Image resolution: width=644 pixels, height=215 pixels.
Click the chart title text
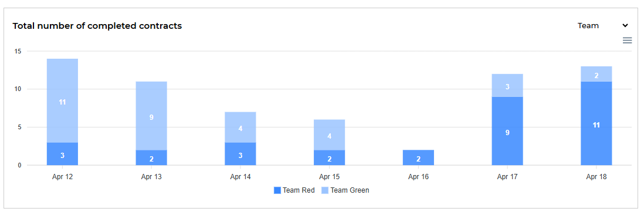(x=97, y=26)
